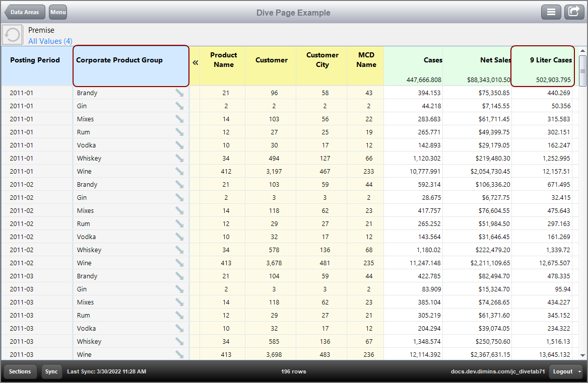Select the Net Sales column header
Viewport: 588px width, 383px height.
tap(495, 60)
